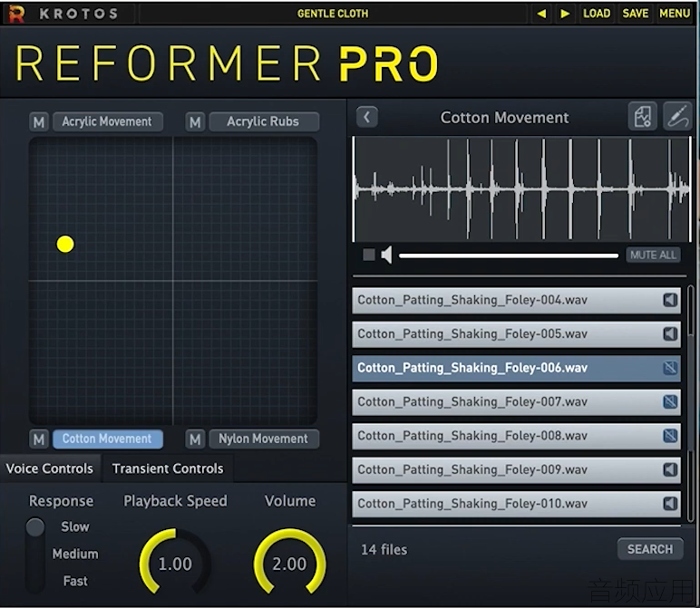Click the yellow dot on XY pad

[65, 244]
